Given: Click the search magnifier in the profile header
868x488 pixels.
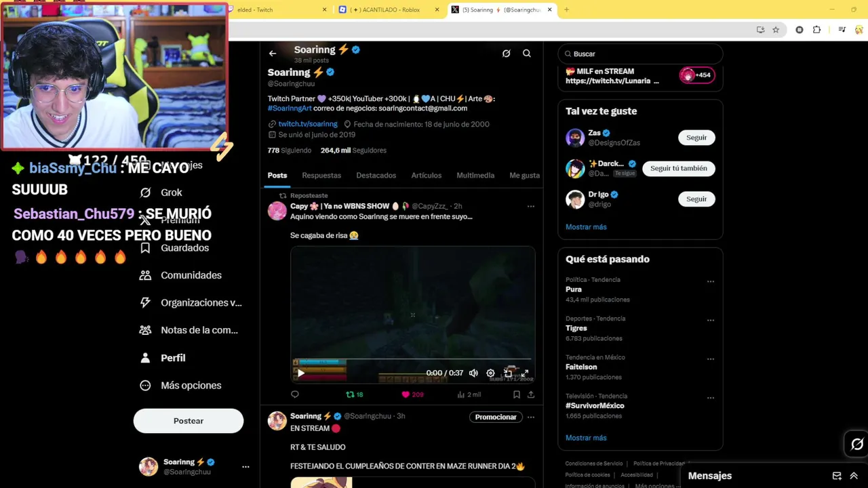Looking at the screenshot, I should 527,54.
